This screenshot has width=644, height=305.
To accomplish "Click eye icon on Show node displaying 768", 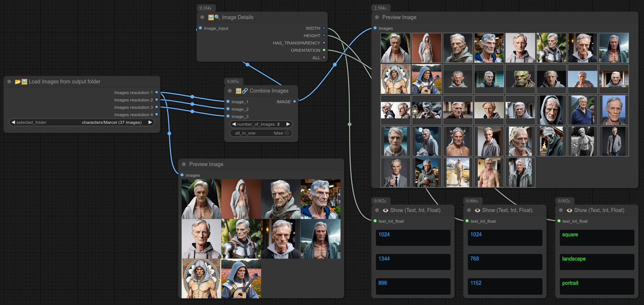I will tap(477, 210).
